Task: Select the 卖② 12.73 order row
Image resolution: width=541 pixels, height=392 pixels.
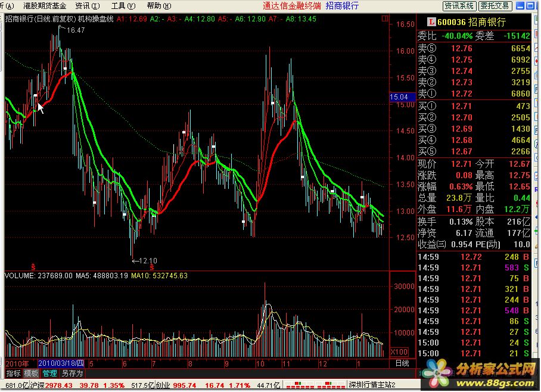Action: pos(474,82)
